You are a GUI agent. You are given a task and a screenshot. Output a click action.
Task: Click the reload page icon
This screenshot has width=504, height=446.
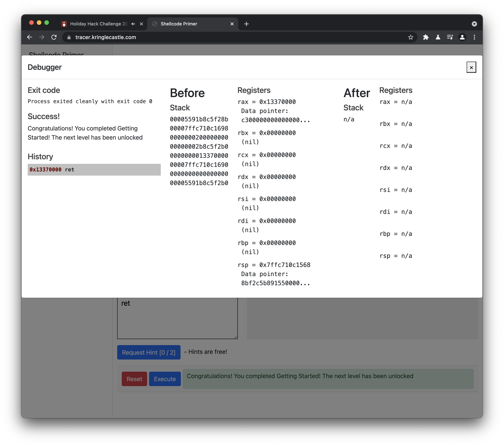pyautogui.click(x=54, y=37)
